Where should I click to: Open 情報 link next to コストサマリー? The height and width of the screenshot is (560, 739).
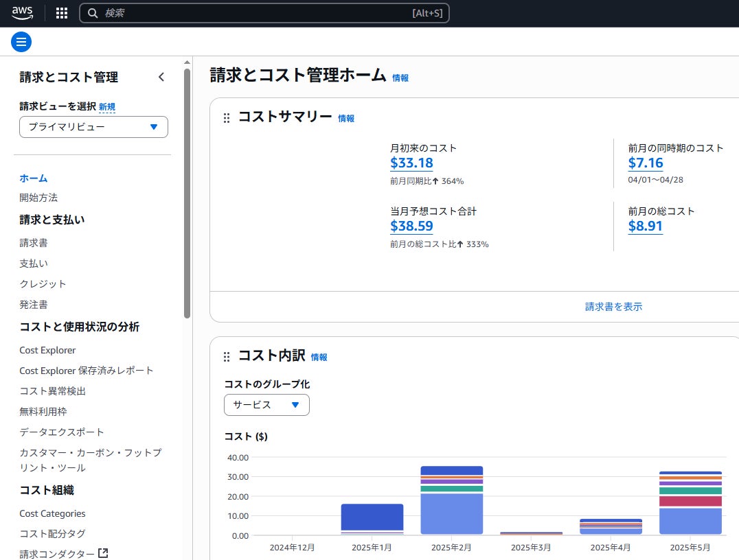346,119
